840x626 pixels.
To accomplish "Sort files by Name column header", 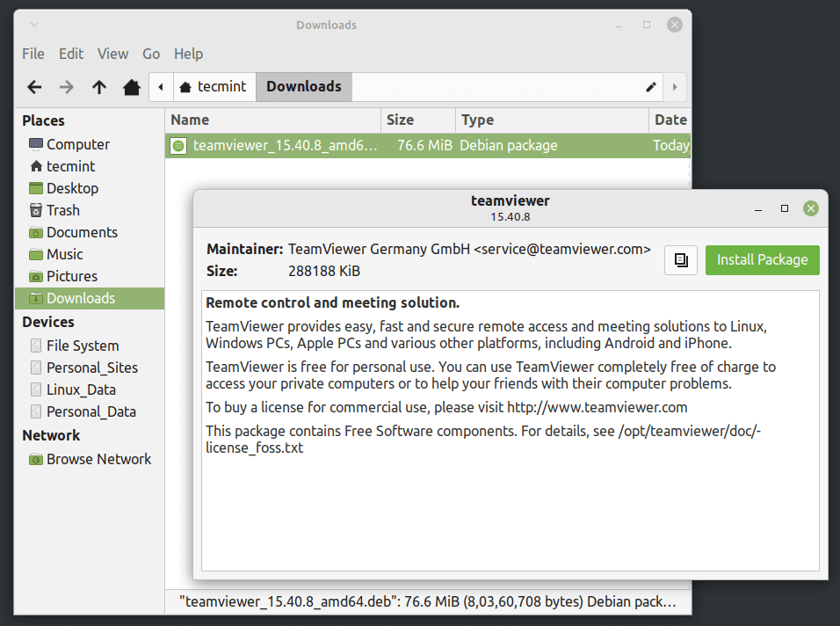I will pos(272,120).
